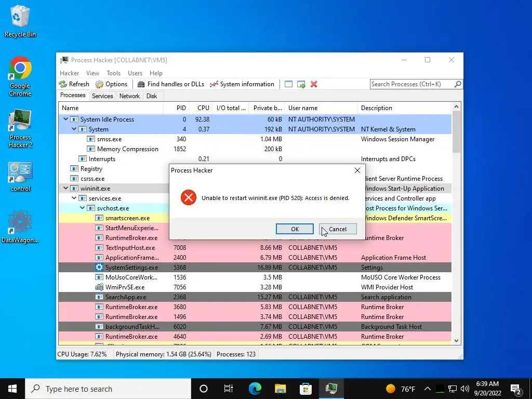Viewport: 532px width, 399px height.
Task: Click the Refresh toolbar button
Action: click(x=74, y=84)
